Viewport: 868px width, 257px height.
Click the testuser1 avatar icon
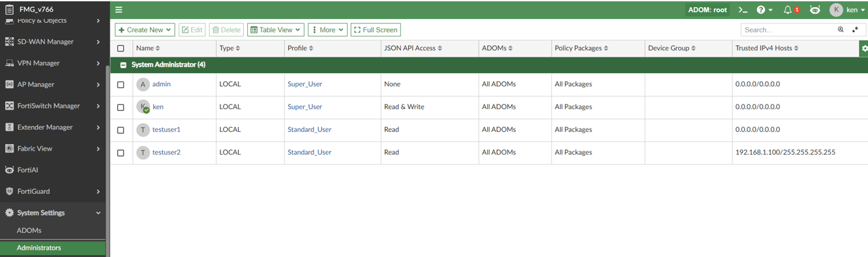tap(143, 130)
